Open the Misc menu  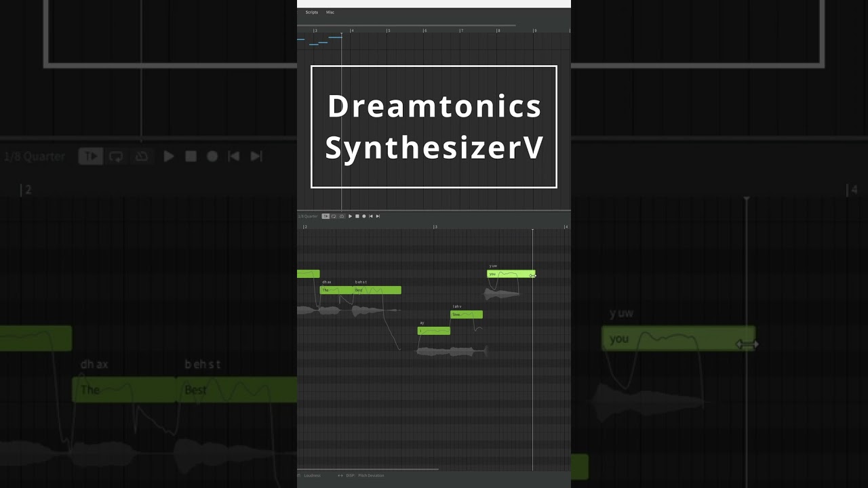[x=330, y=12]
